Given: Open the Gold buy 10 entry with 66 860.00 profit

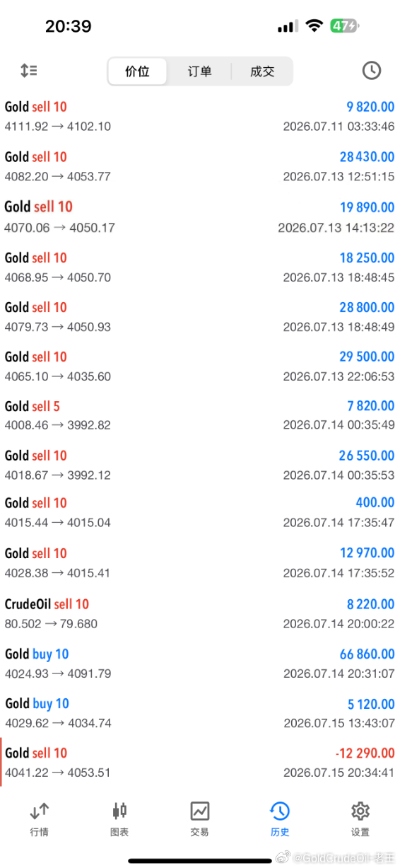Looking at the screenshot, I should pos(200,664).
